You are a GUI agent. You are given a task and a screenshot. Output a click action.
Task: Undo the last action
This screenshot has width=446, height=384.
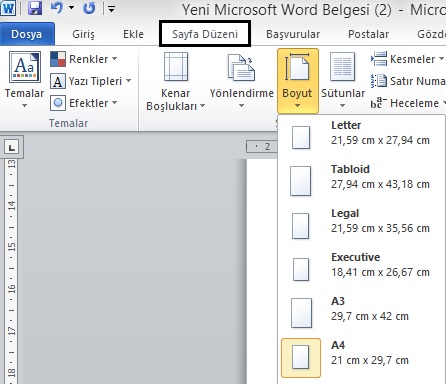(x=57, y=8)
